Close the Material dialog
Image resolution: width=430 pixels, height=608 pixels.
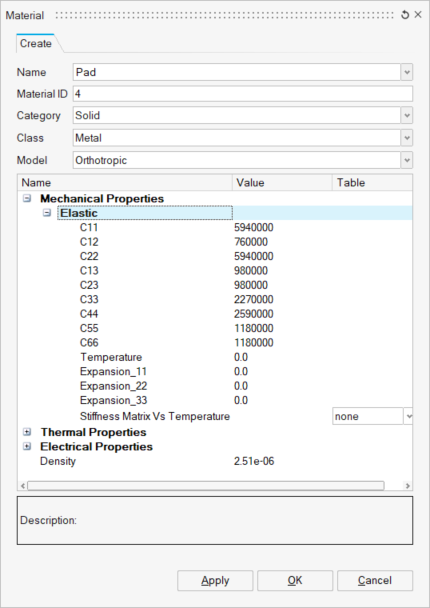(418, 15)
